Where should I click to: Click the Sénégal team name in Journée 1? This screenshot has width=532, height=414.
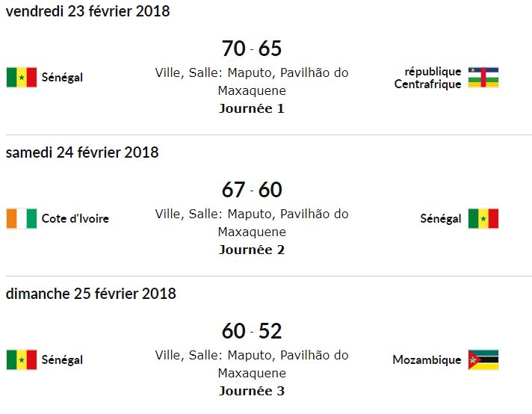pos(62,78)
